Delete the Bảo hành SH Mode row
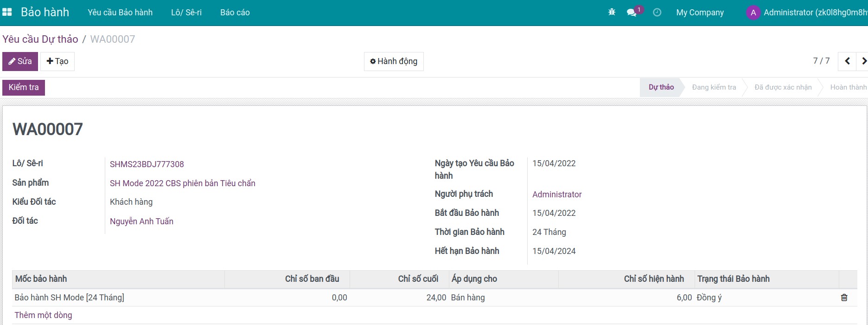 pos(844,298)
